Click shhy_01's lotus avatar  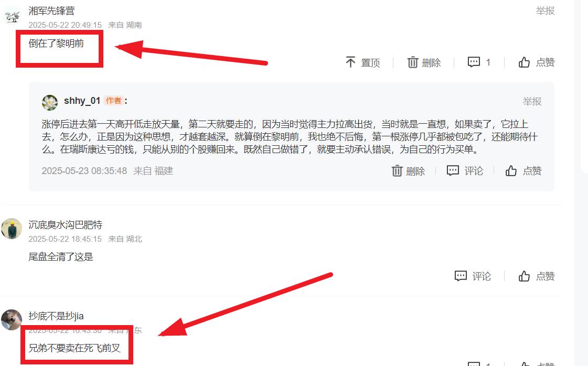coord(50,102)
